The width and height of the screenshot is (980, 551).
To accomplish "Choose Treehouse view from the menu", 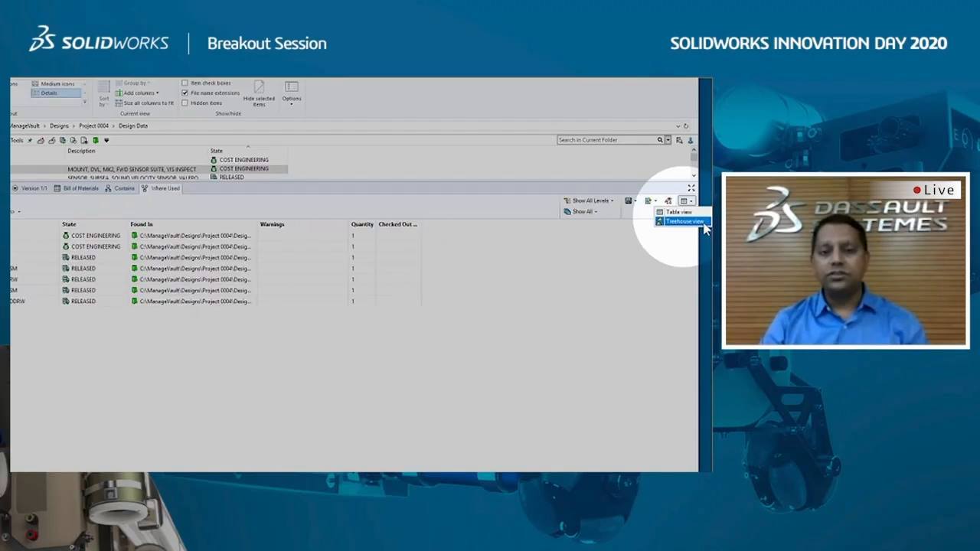I will [x=684, y=222].
